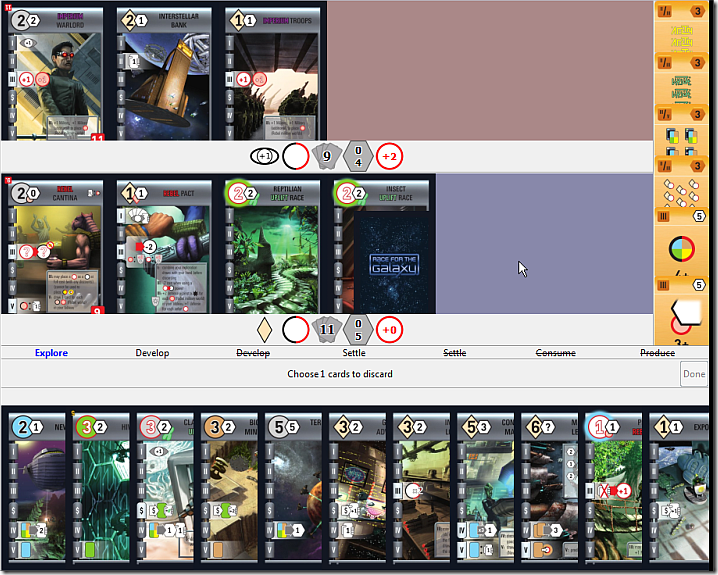Click the scattered discard cards goal tile
Screen dimensions: 718x575
[x=681, y=182]
